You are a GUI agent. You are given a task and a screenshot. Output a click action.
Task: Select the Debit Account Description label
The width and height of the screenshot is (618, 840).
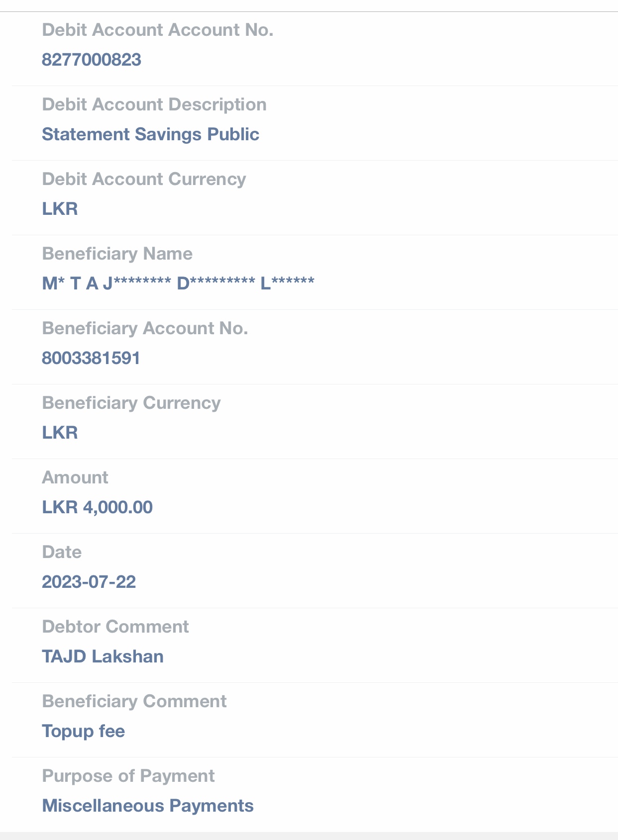pos(154,104)
